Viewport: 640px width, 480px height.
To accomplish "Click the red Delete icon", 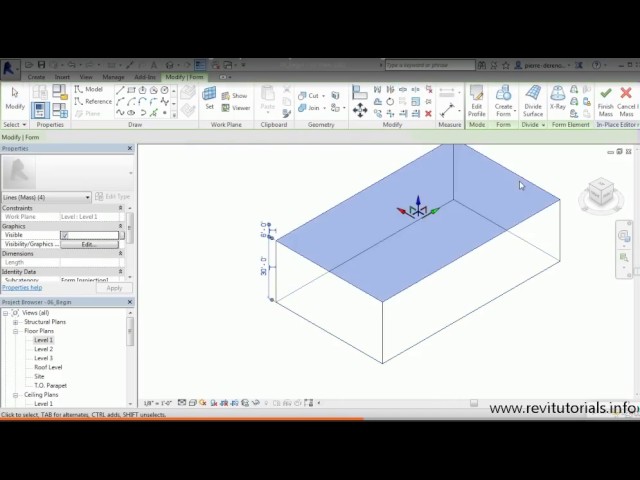I will pos(428,113).
